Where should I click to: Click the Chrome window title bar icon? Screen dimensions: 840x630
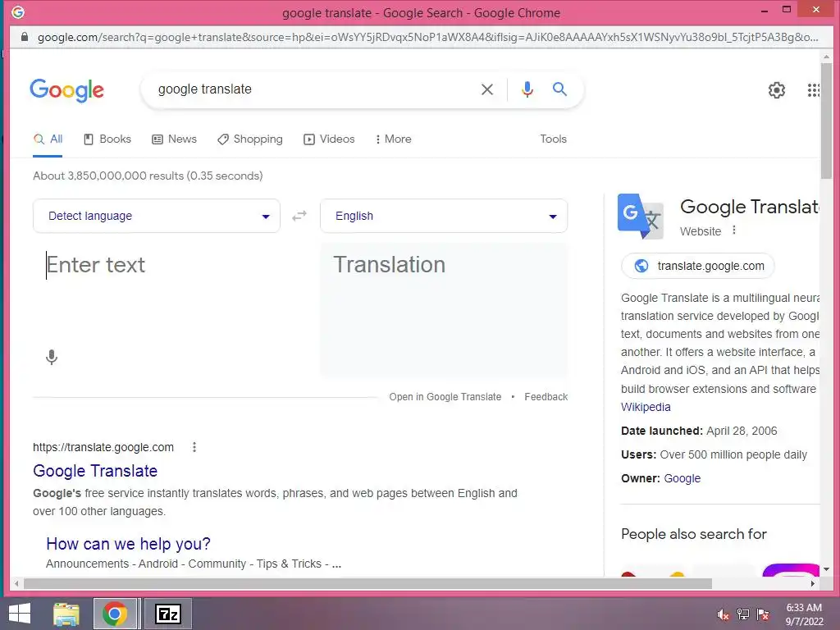[18, 12]
